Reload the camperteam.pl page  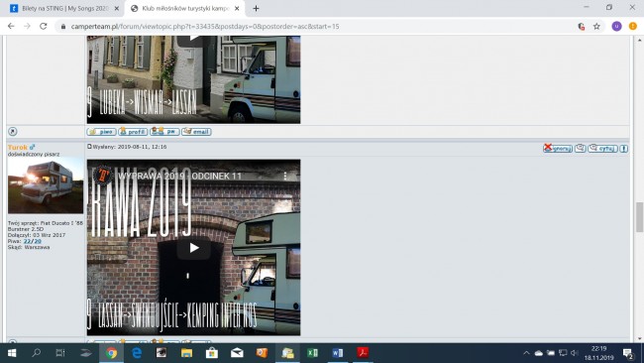pos(44,27)
